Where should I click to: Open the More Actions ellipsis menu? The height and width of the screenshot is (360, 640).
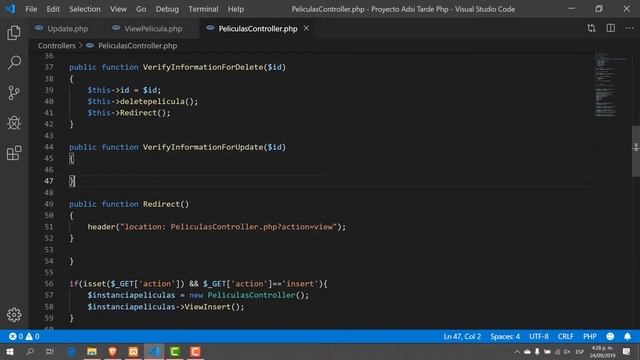[630, 28]
